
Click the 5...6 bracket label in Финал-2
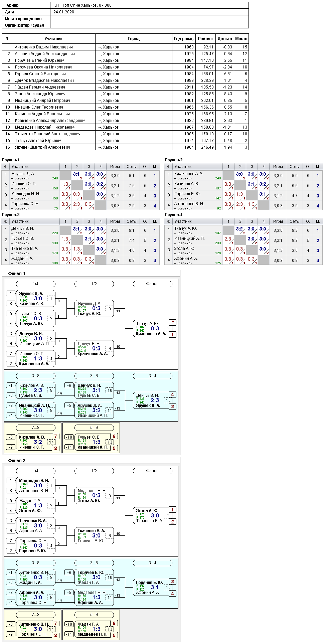click(x=94, y=615)
